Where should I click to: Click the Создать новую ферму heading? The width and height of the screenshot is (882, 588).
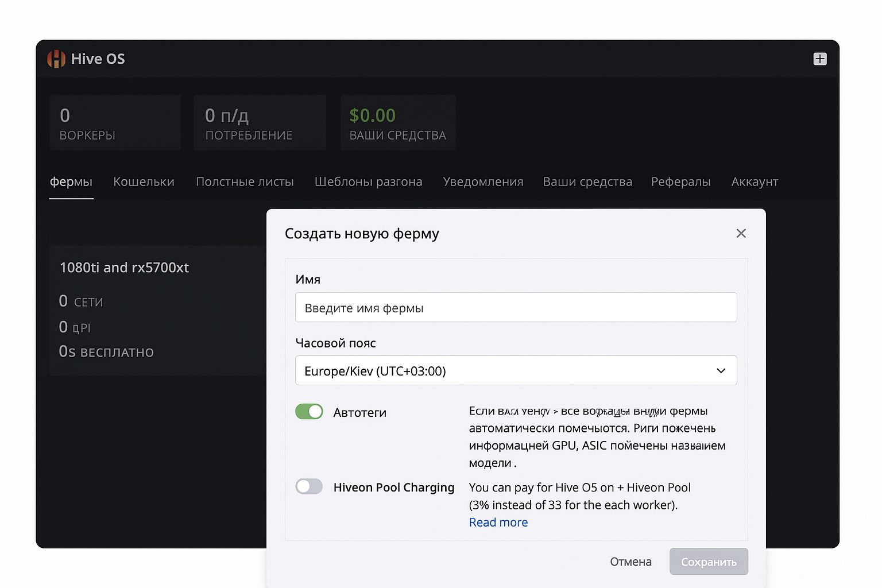362,234
